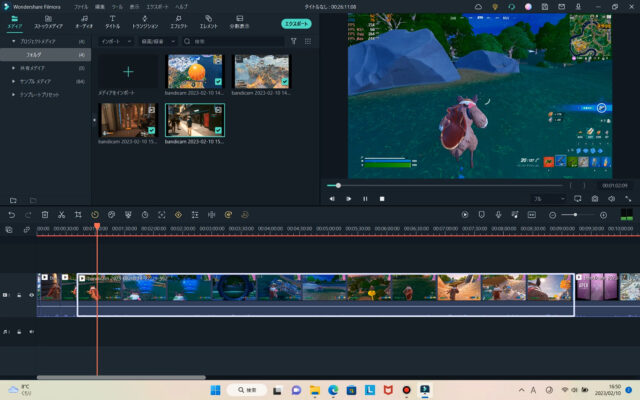Click the play button under preview
This screenshot has height=400, width=640.
349,199
